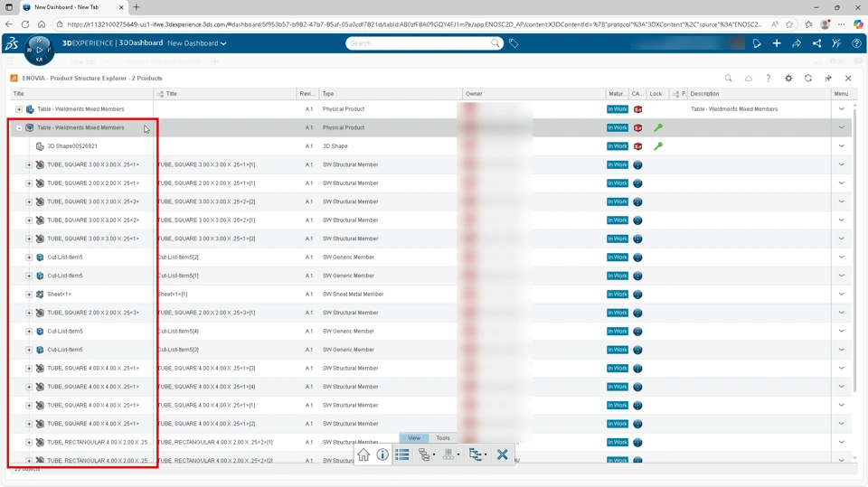Close the bottom action toolbar with X

(x=502, y=454)
